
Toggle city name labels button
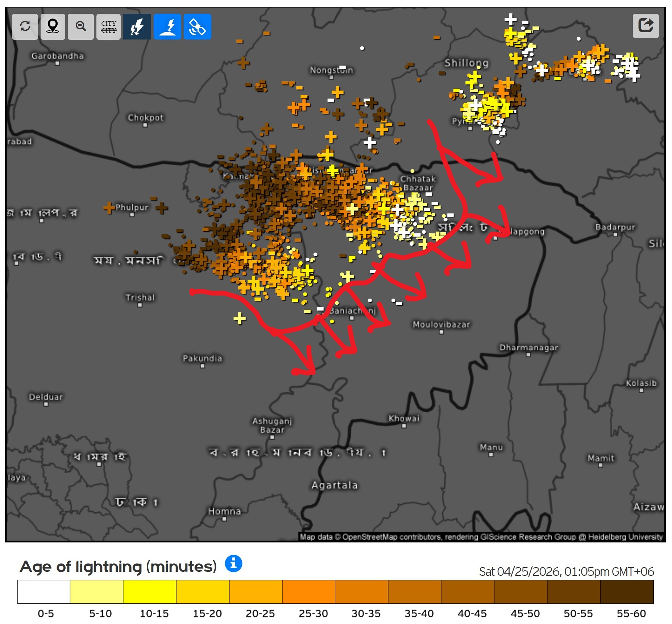click(108, 26)
